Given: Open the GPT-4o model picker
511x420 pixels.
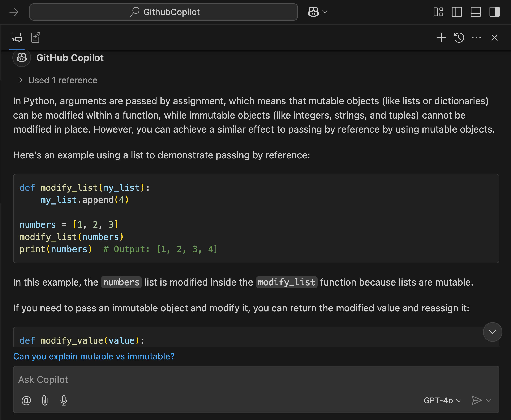Looking at the screenshot, I should coord(443,400).
